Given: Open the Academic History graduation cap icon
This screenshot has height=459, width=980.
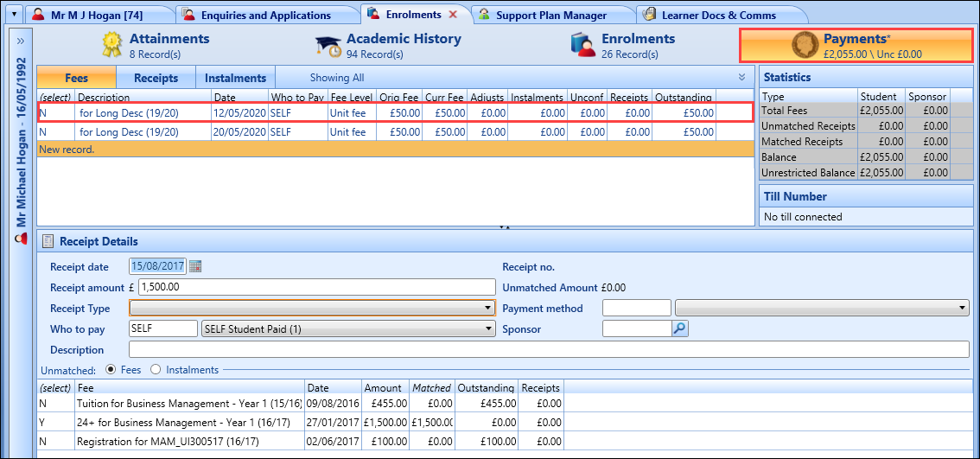Looking at the screenshot, I should coord(328,45).
